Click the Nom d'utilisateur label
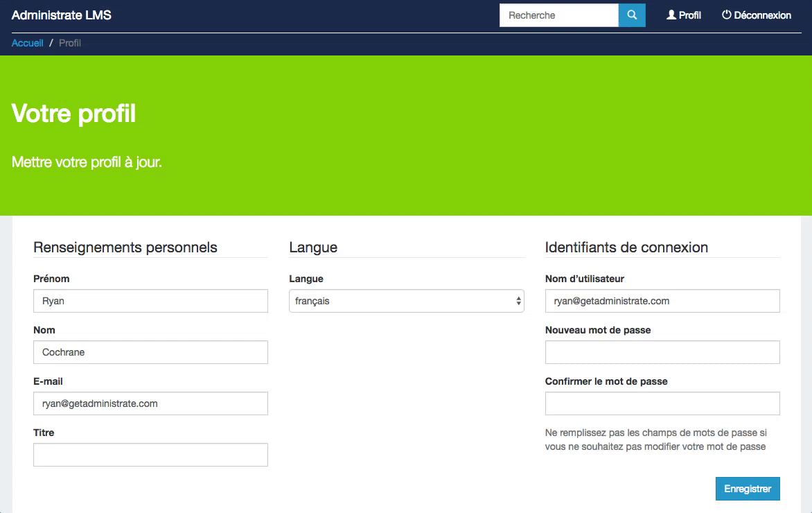The image size is (812, 513). click(585, 279)
